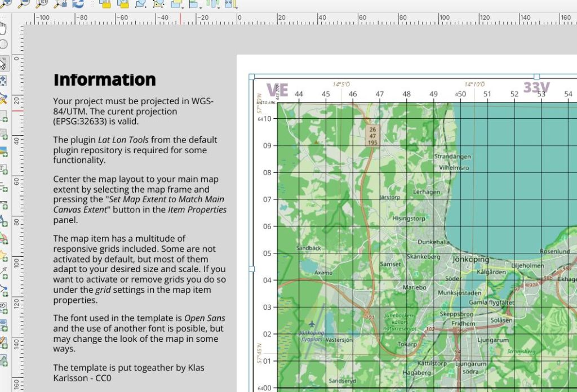The image size is (577, 392).
Task: Choose the Move Item Content tool
Action: [x=3, y=81]
